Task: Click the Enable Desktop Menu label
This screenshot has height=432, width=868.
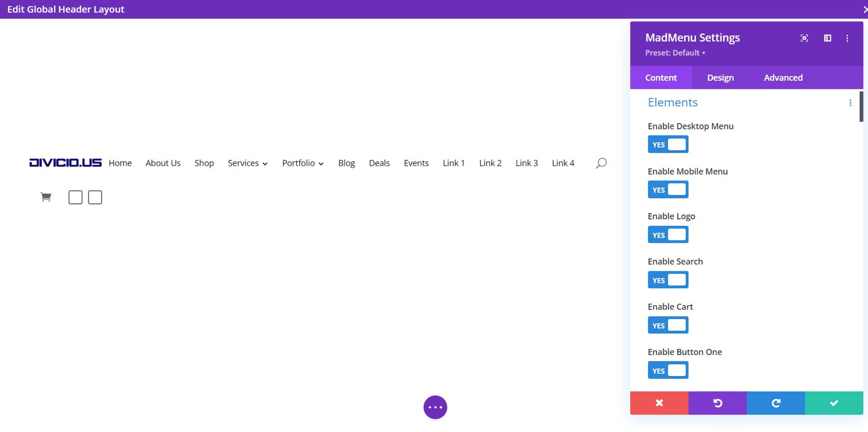Action: (x=691, y=126)
